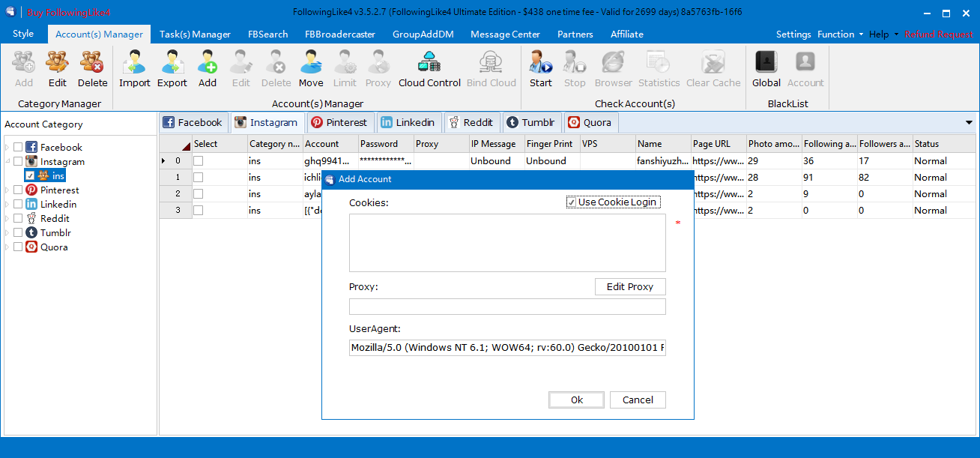Expand Quora tree node

pyautogui.click(x=7, y=247)
